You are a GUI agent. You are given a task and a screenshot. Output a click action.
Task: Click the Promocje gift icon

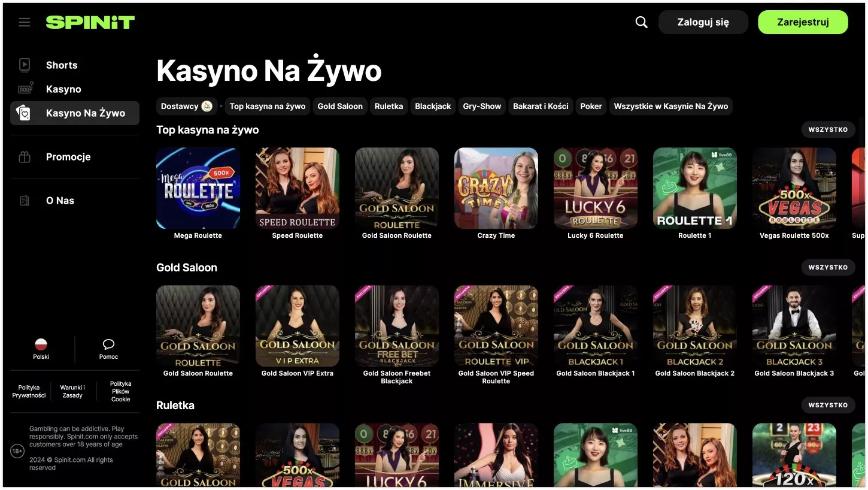coord(25,157)
